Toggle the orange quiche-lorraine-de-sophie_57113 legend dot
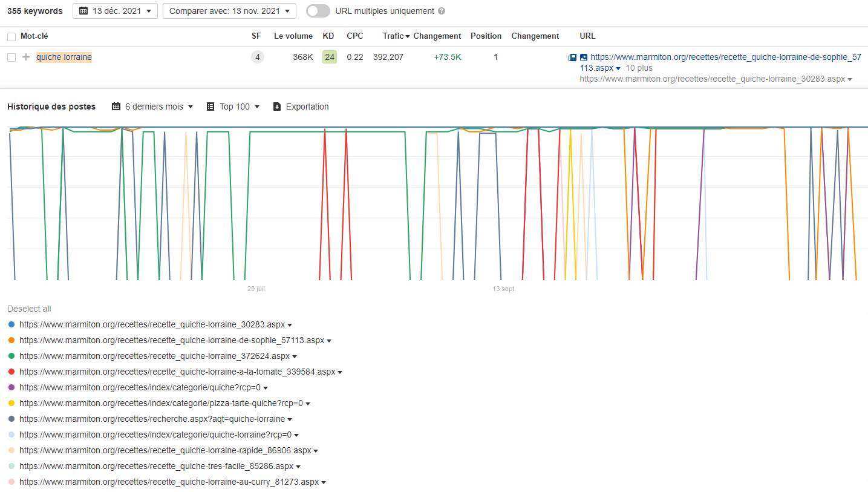Image resolution: width=868 pixels, height=492 pixels. click(11, 340)
